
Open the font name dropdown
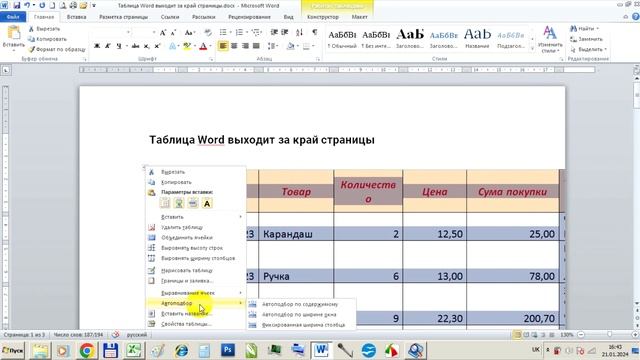pos(128,33)
